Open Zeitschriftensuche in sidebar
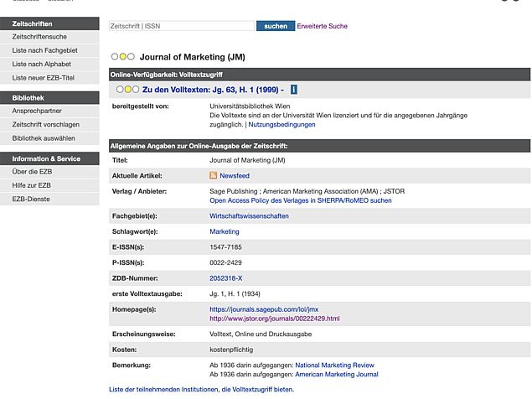The image size is (532, 399). click(49, 37)
